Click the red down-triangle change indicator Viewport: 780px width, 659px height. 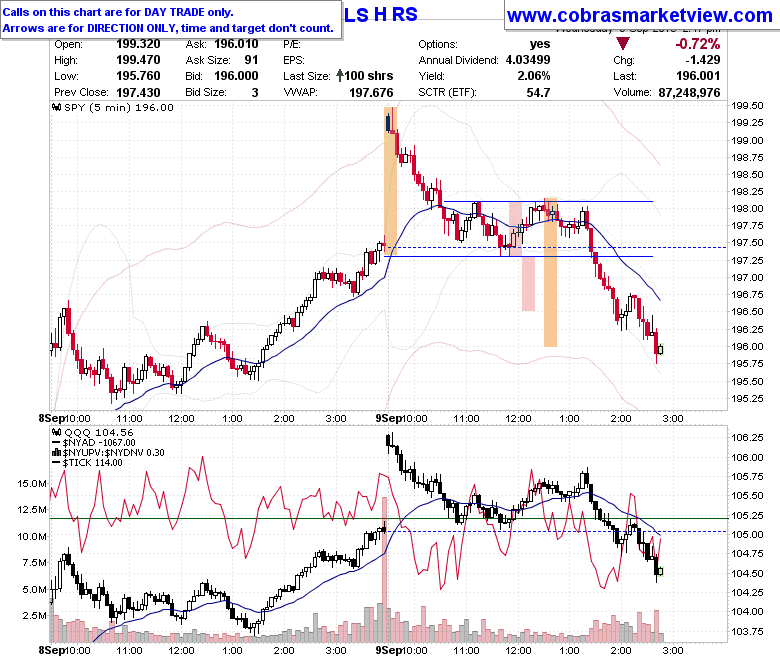tap(622, 44)
